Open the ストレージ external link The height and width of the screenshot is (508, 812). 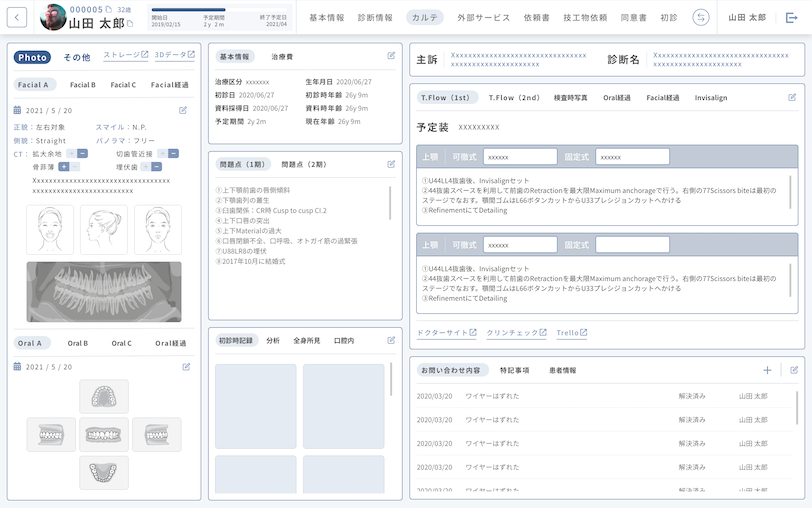pos(125,56)
